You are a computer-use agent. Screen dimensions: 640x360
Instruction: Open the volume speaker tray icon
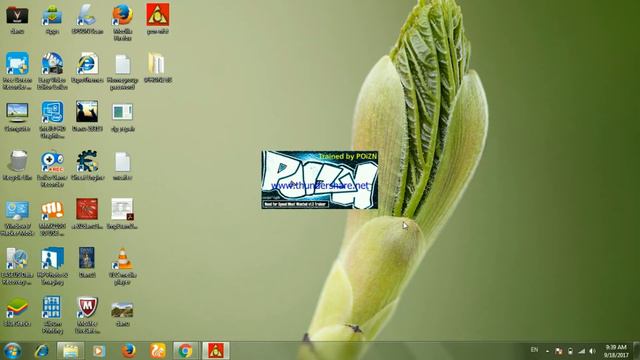(592, 351)
